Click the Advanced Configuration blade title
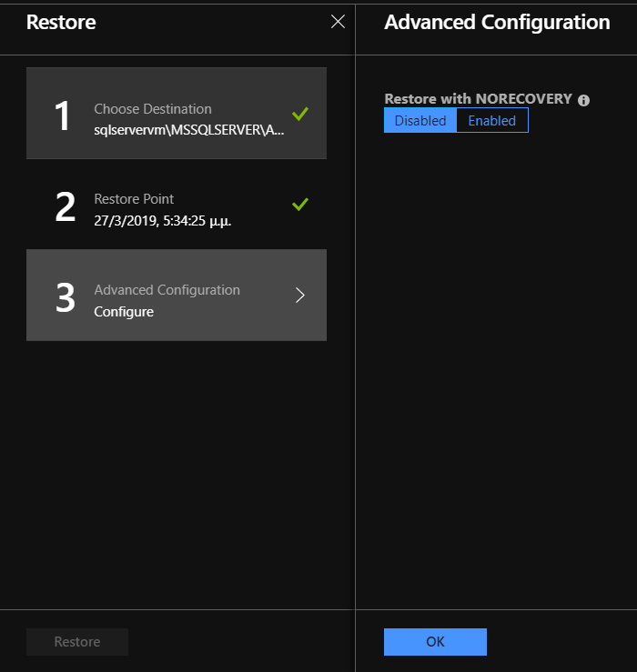The width and height of the screenshot is (637, 672). [x=497, y=23]
